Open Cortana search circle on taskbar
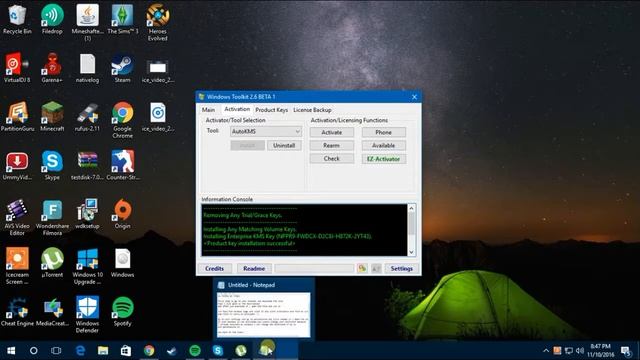 (33, 351)
